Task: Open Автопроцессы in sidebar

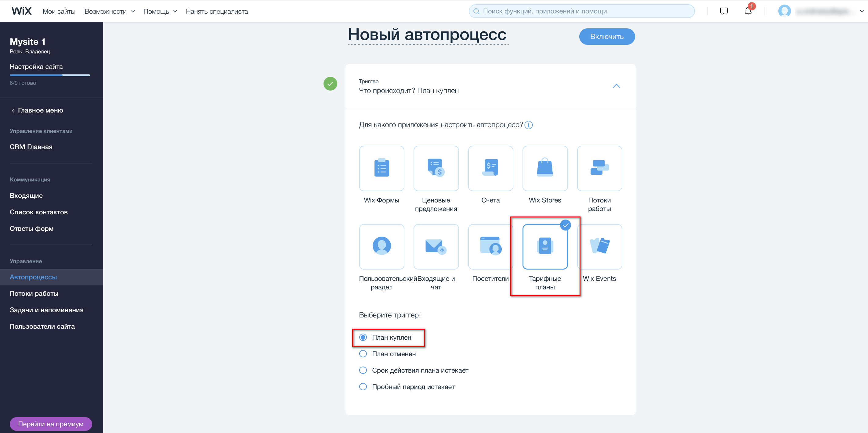Action: [51, 277]
